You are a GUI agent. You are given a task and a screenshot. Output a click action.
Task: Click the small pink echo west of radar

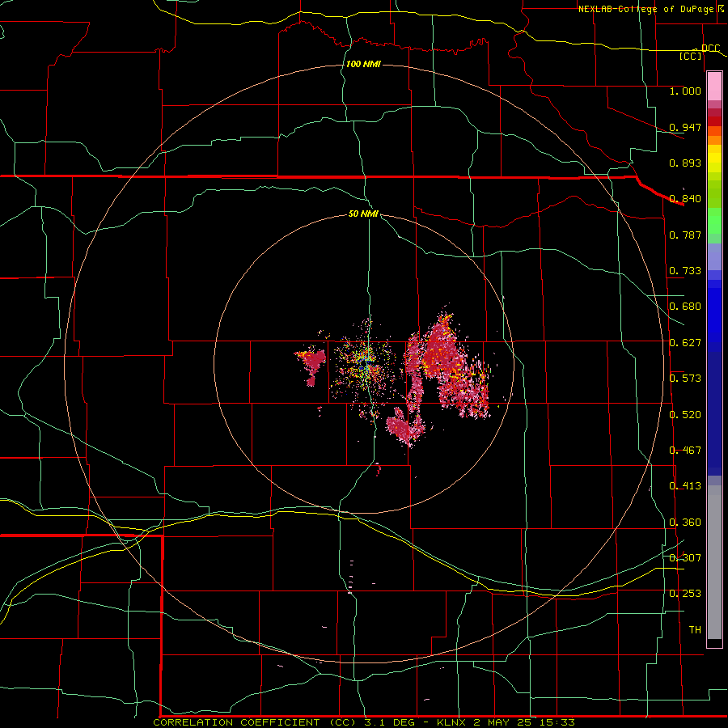point(311,365)
